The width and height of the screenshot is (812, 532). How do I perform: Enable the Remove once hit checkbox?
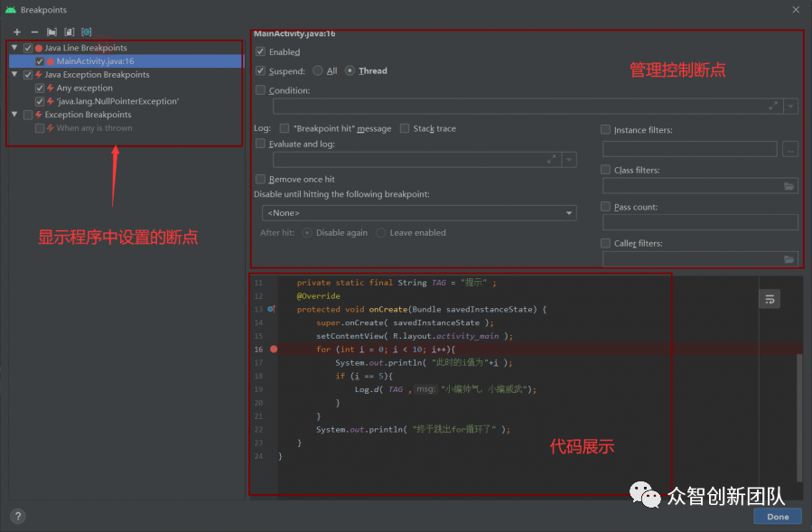[x=260, y=179]
